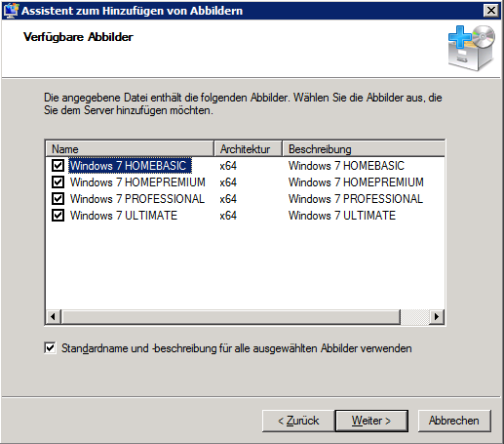Toggle the Windows 7 ULTIMATE checkbox

[x=58, y=215]
